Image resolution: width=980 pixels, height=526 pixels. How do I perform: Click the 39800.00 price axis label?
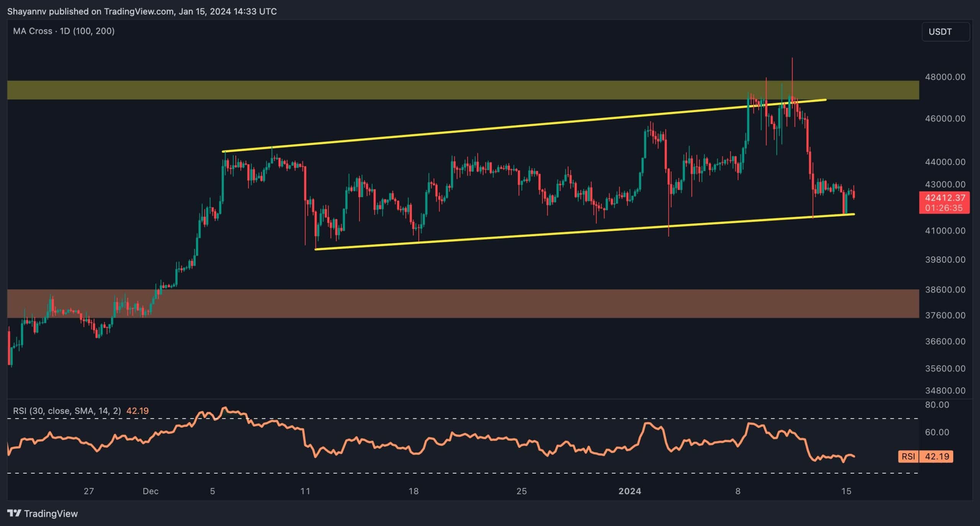(x=945, y=260)
